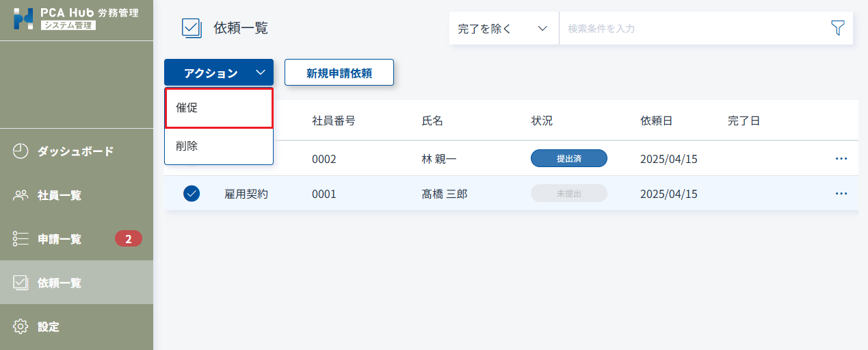Click the 設定 gear icon
The image size is (868, 350).
coord(21,327)
